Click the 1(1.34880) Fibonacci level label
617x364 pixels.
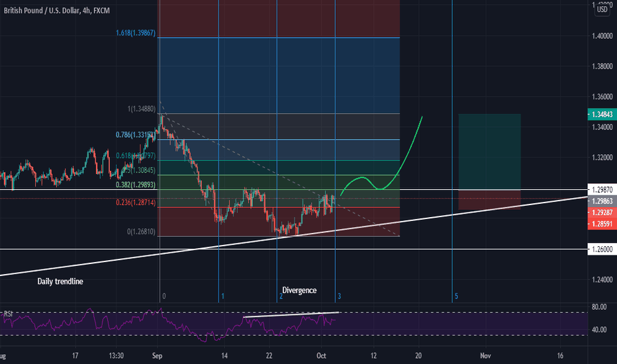[x=141, y=109]
